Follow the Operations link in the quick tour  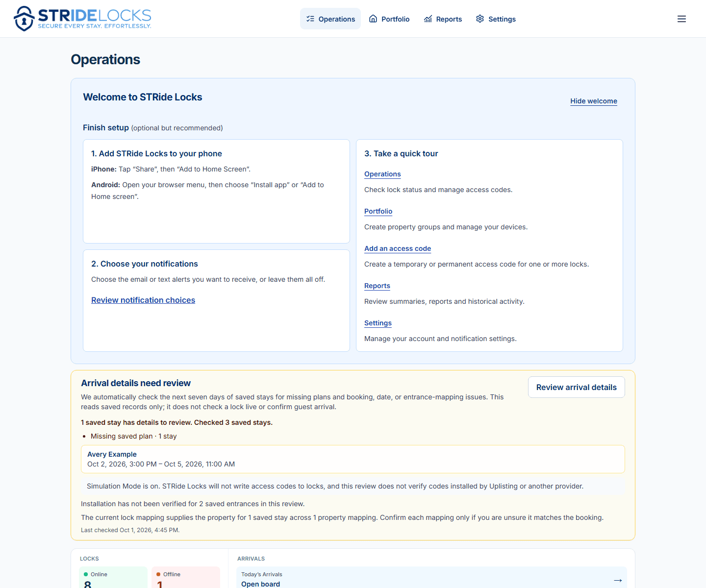[x=382, y=174]
